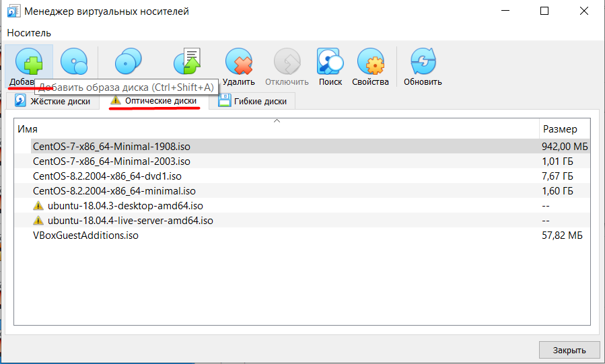
Task: Click warning icon beside ubuntu-18.04.3-desktop-amd64.iso
Action: pos(38,205)
